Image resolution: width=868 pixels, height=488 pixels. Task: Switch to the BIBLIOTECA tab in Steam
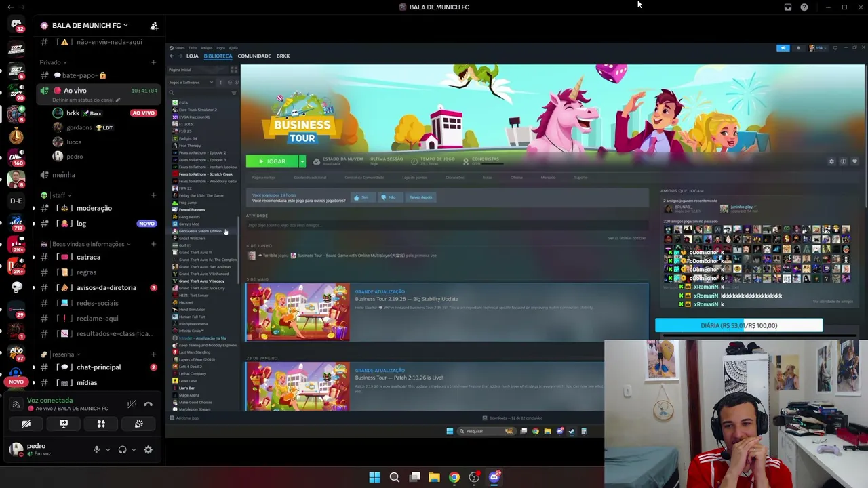coord(218,56)
